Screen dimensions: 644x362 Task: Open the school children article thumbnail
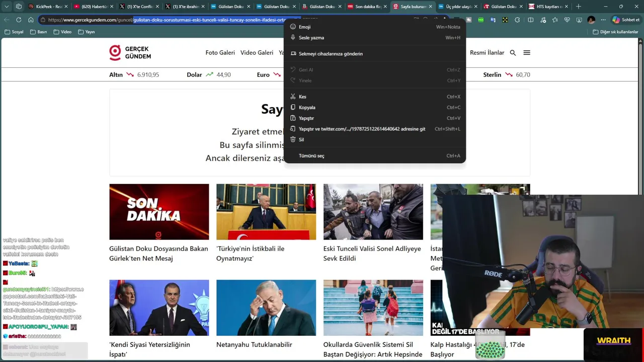(373, 308)
